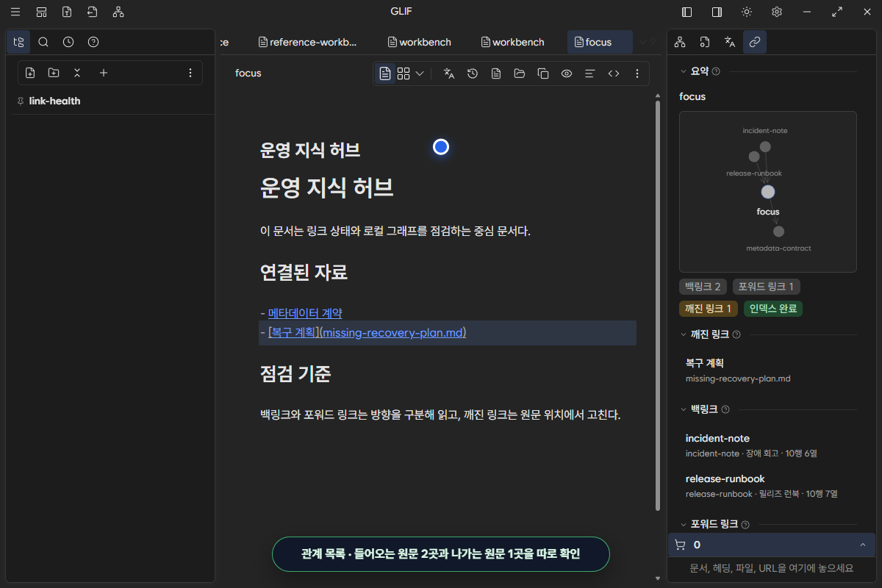This screenshot has width=882, height=588.
Task: Select the file tree view in the sidebar
Action: click(x=18, y=42)
